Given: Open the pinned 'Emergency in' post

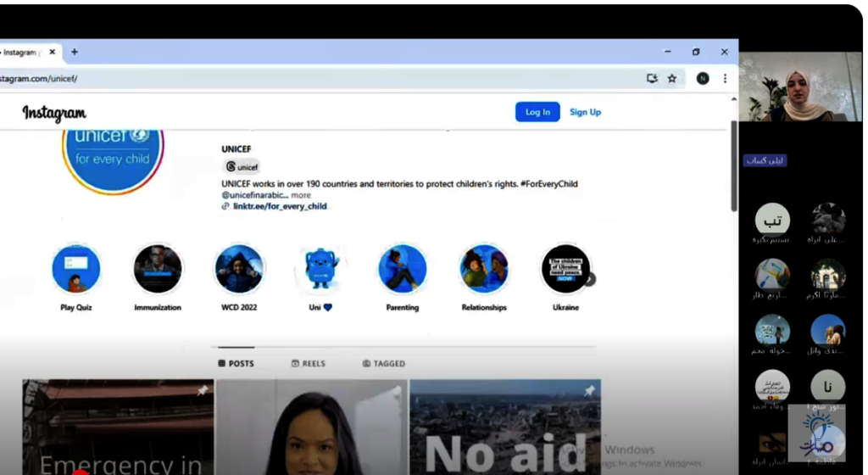Looking at the screenshot, I should pyautogui.click(x=118, y=427).
